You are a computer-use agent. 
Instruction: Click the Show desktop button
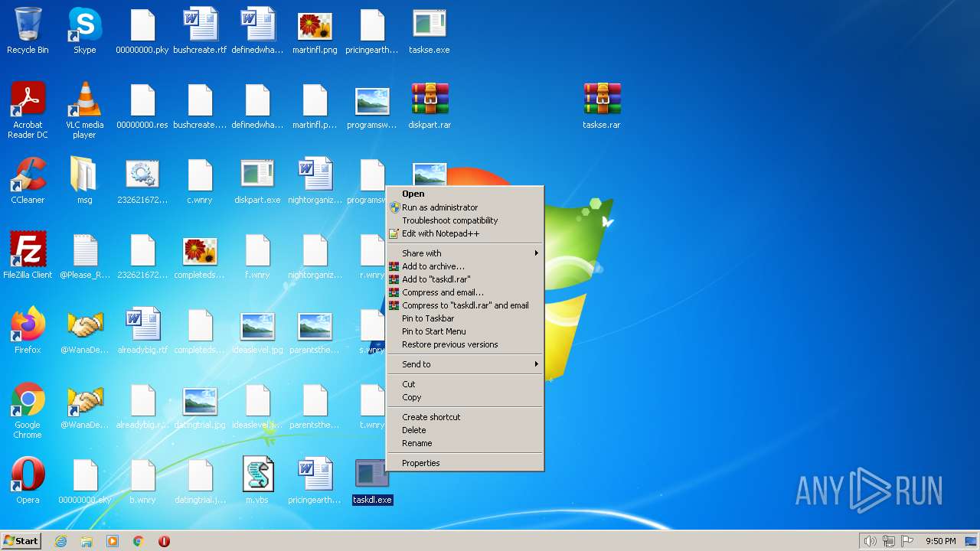pos(971,541)
